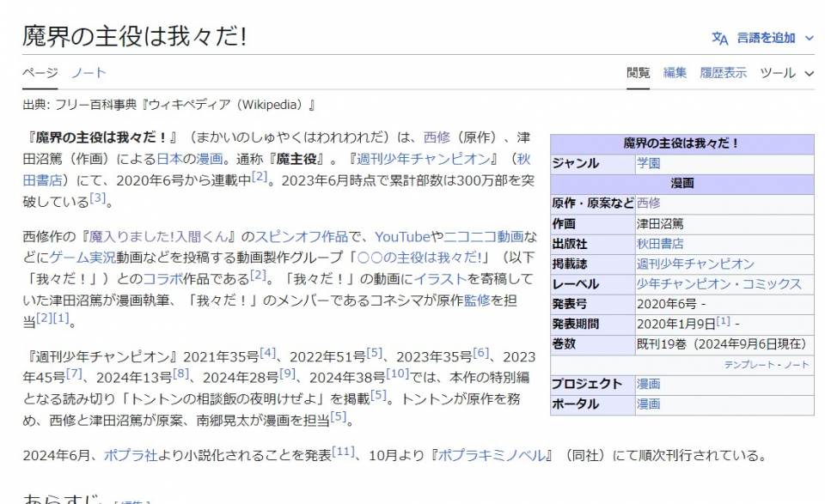Open the ポプラ社 link

click(x=131, y=455)
